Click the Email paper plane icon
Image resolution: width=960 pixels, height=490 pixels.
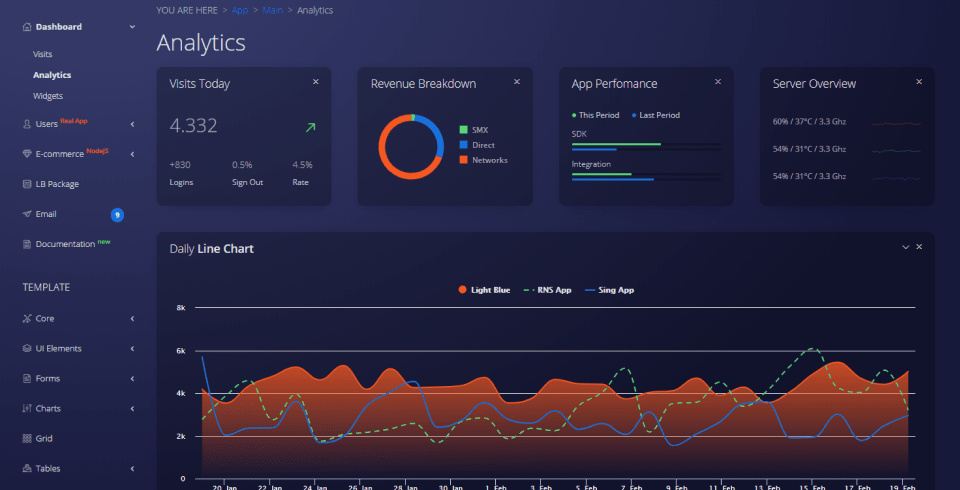tap(26, 214)
